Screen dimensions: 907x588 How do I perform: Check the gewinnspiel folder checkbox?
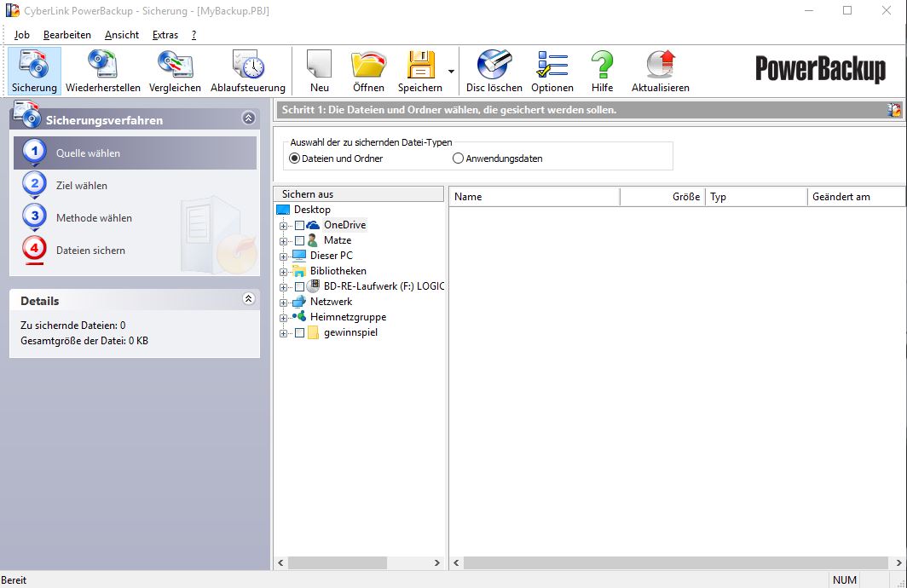click(300, 332)
